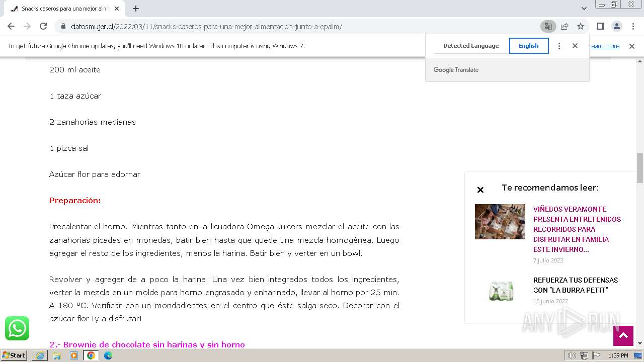644x362 pixels.
Task: Click Te recomendamos leer heading
Action: [550, 188]
